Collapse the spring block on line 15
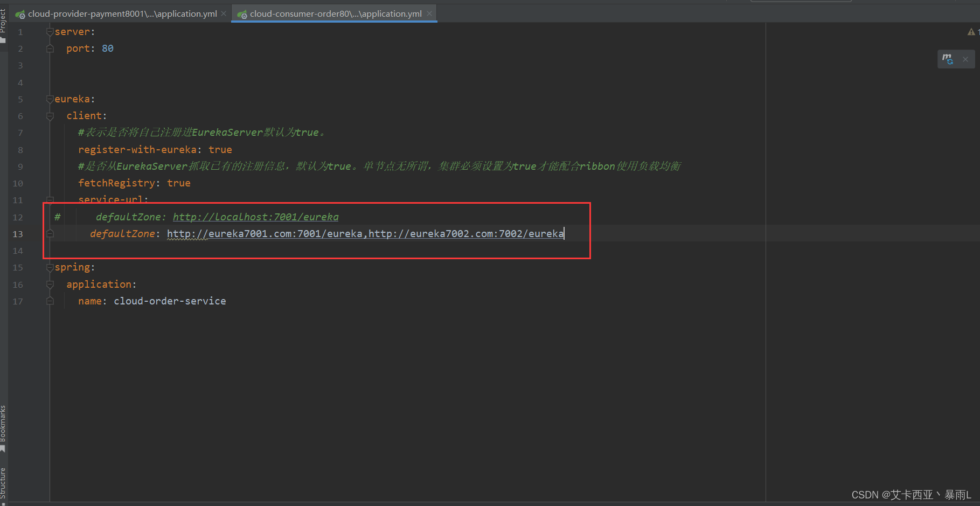The width and height of the screenshot is (980, 506). click(50, 267)
